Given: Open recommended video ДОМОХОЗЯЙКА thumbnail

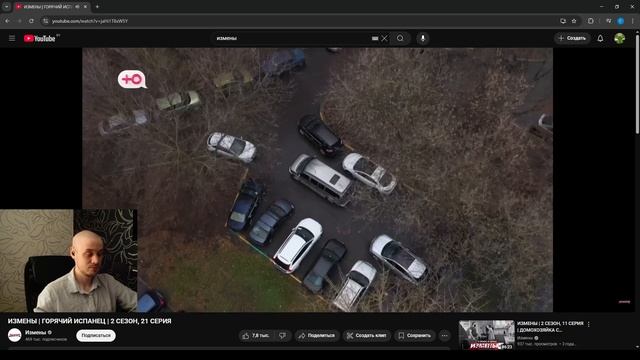Looking at the screenshot, I should [487, 335].
